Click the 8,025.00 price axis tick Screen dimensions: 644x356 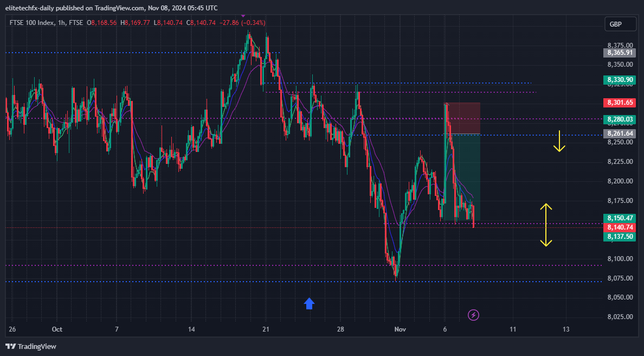[x=620, y=317]
